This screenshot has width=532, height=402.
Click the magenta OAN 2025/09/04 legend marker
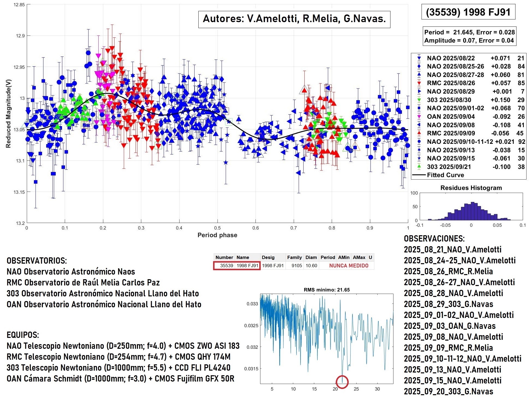pyautogui.click(x=419, y=117)
